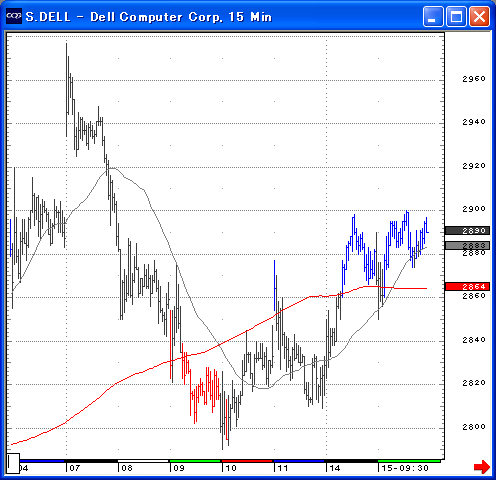Click the CQG icon in title bar
The width and height of the screenshot is (496, 480).
point(14,16)
